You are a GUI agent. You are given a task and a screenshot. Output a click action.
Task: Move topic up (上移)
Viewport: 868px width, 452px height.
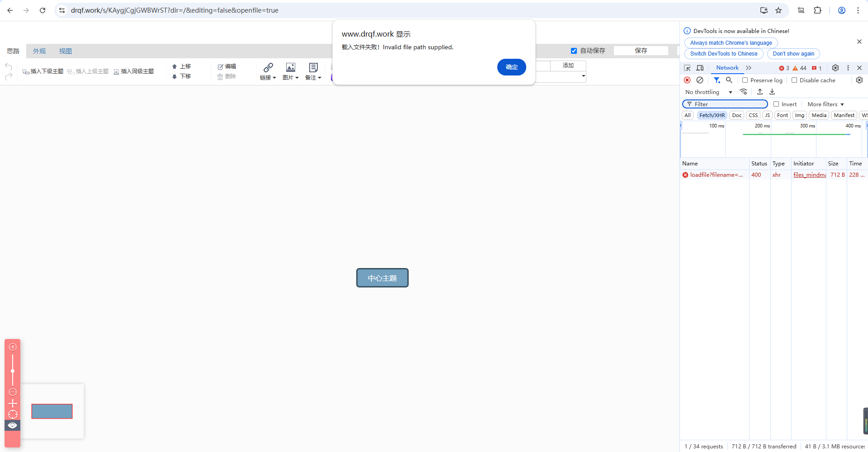click(x=181, y=66)
